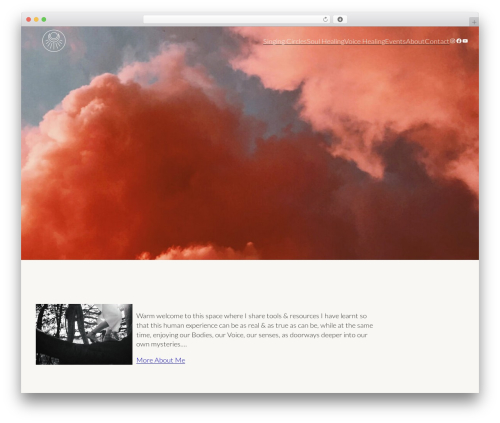Open a new tab with the plus button

click(x=474, y=22)
